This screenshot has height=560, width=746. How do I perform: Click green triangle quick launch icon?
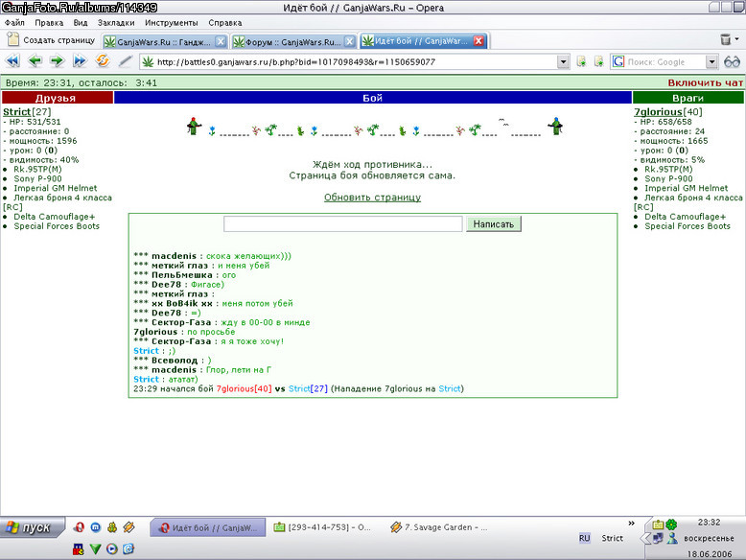pos(95,549)
